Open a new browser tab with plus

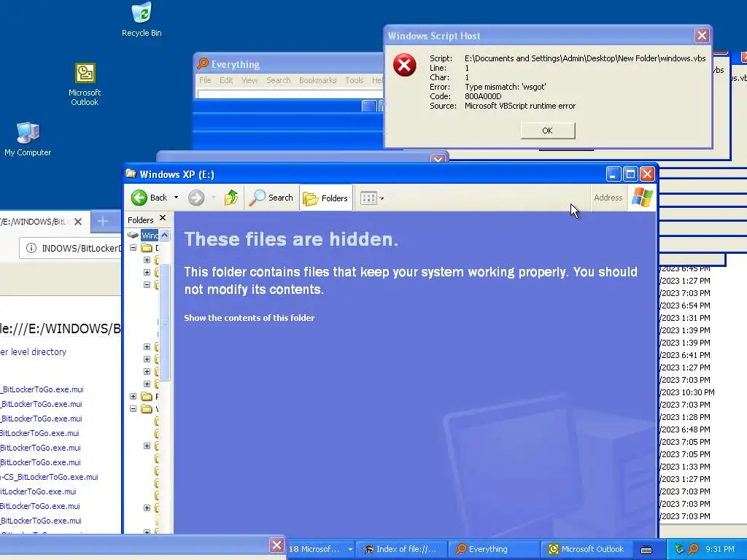coord(102,221)
